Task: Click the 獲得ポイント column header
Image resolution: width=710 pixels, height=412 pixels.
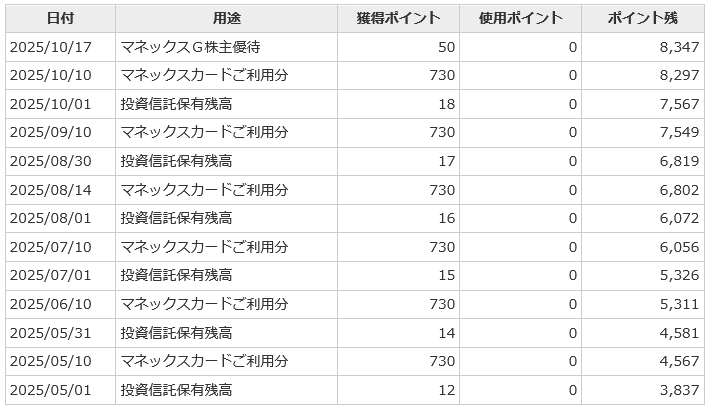Action: 398,18
